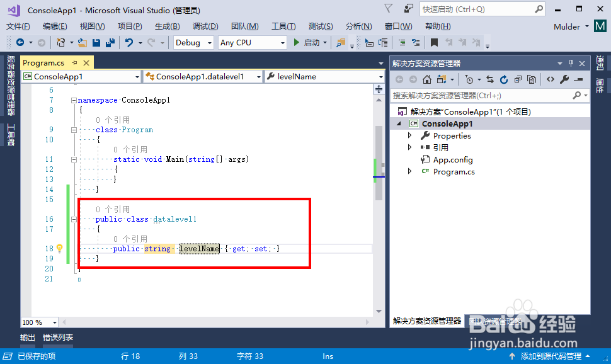
Task: Open the 调试(D) menu
Action: click(x=205, y=26)
